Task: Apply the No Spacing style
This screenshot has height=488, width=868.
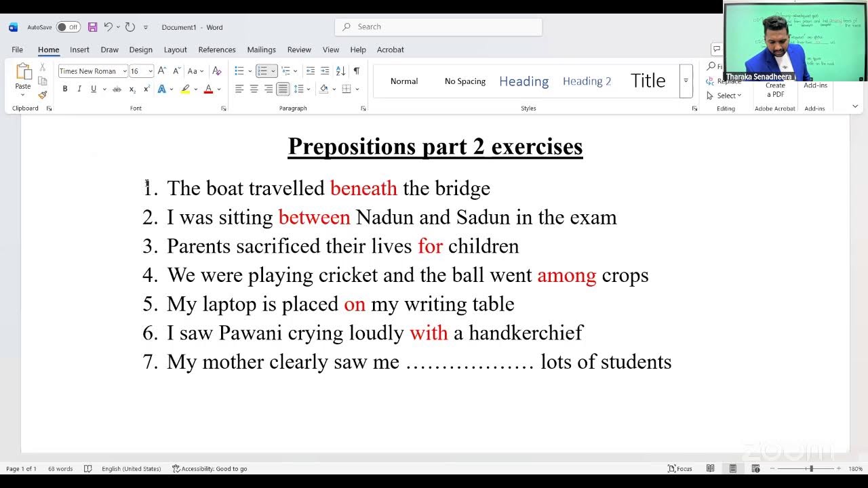Action: (465, 81)
